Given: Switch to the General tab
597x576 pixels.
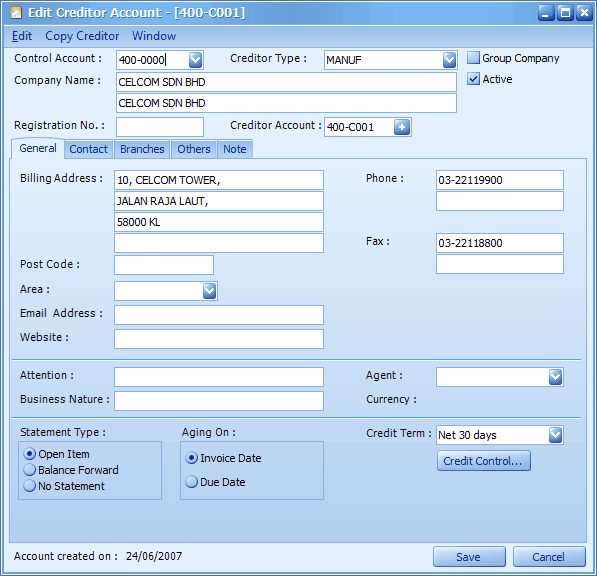Looking at the screenshot, I should (38, 148).
